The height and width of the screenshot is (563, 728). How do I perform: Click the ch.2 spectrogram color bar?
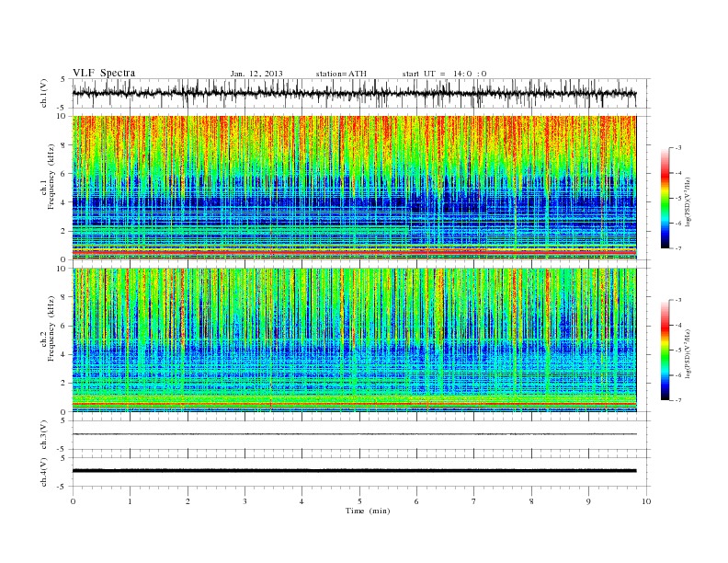(x=665, y=350)
